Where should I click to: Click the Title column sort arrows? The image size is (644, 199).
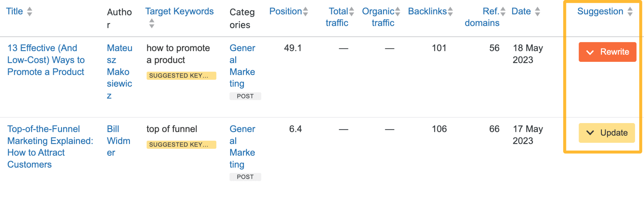[x=30, y=12]
